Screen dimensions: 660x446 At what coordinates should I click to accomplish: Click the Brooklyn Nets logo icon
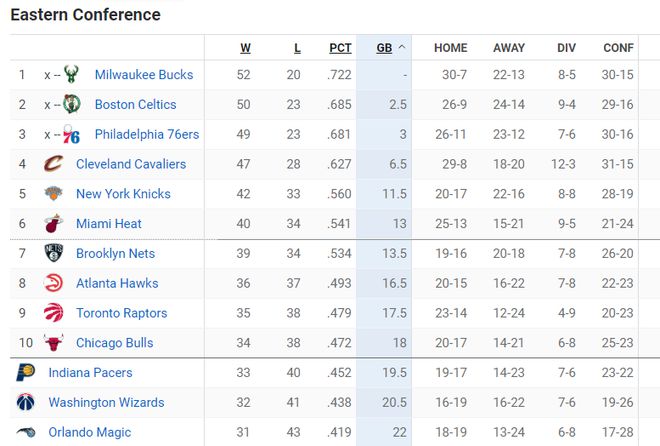[53, 253]
